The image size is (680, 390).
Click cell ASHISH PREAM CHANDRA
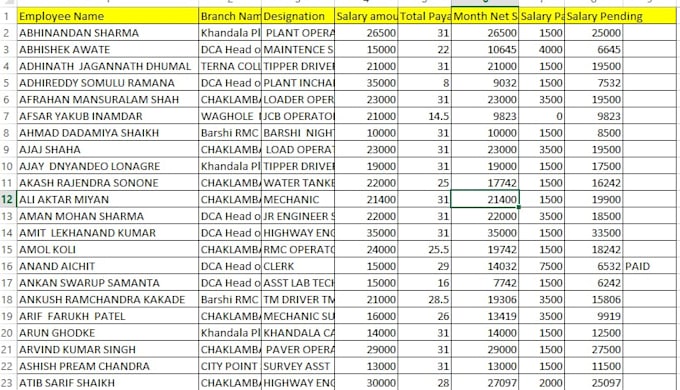pos(108,366)
